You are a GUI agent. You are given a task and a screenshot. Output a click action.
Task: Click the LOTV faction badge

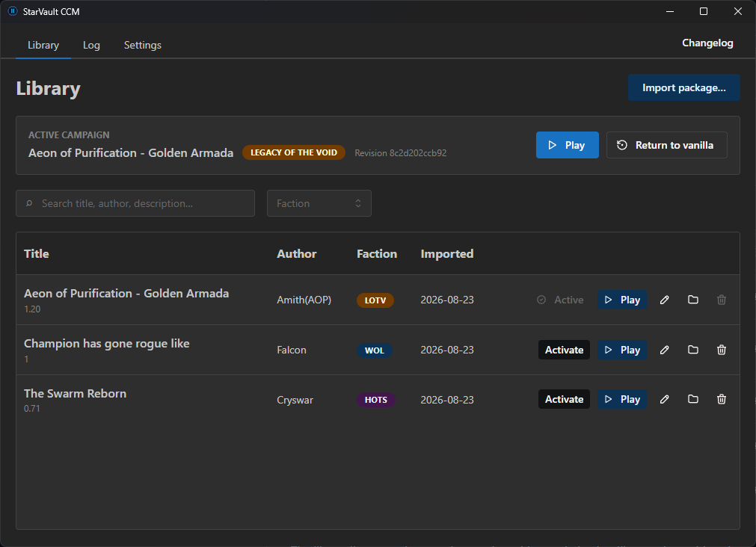coord(375,300)
